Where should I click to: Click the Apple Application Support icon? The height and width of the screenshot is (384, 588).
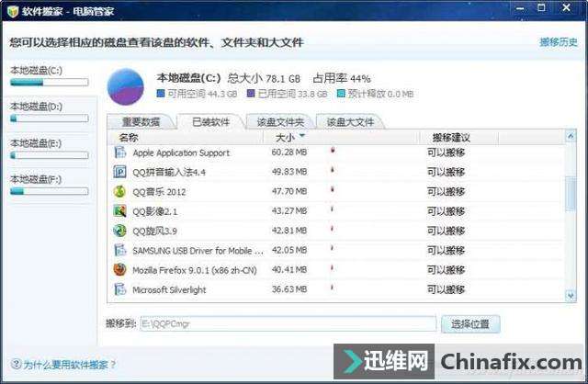[119, 152]
